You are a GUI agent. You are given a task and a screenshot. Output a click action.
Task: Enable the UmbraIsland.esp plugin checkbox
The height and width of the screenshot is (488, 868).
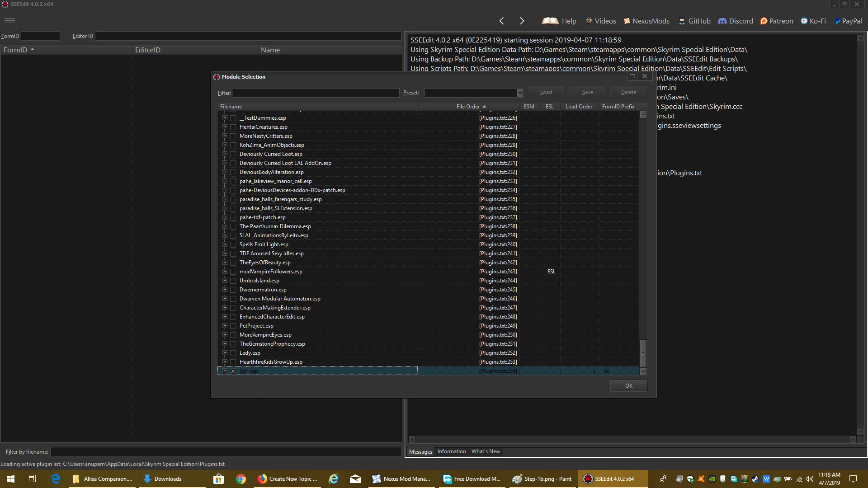click(x=233, y=281)
